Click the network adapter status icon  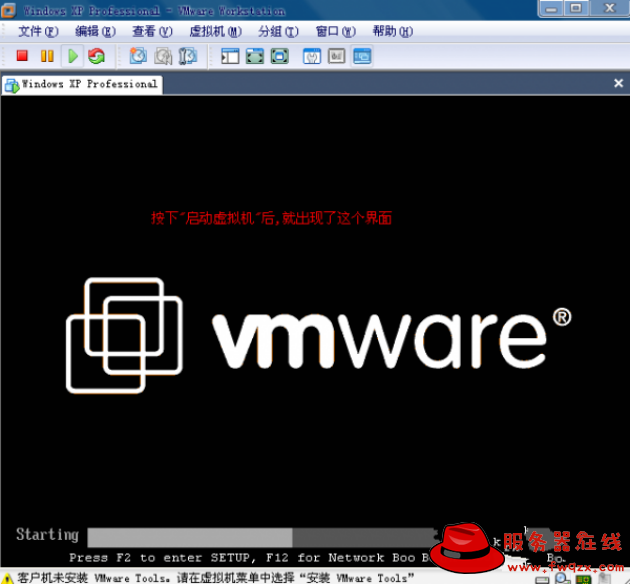click(583, 580)
